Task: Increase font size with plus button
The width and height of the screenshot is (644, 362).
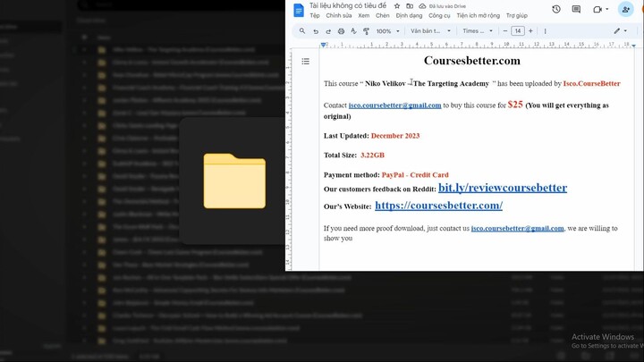Action: pos(530,31)
